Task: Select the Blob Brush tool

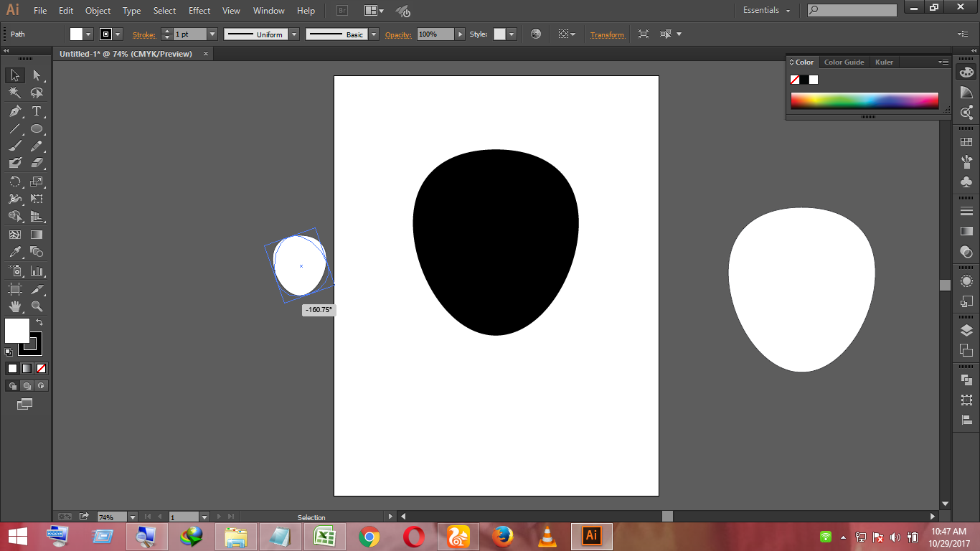Action: (14, 164)
